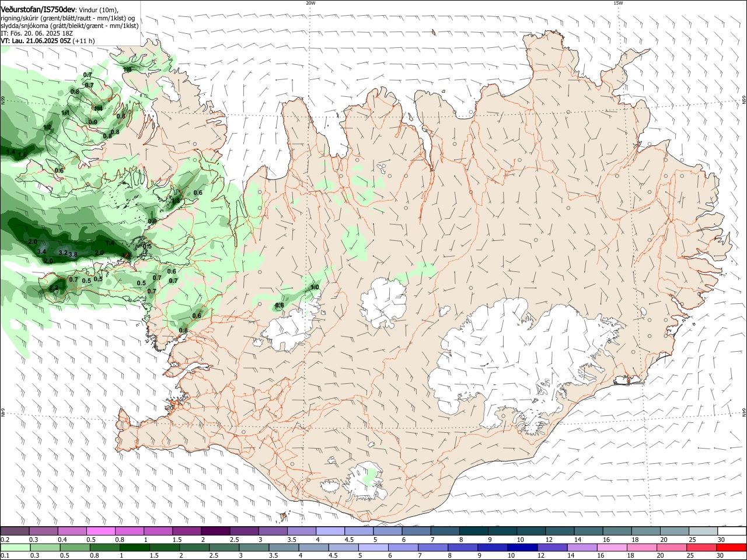Click the 1.1 precipitation value in the Westfjords
Image resolution: width=747 pixels, height=560 pixels.
click(65, 113)
